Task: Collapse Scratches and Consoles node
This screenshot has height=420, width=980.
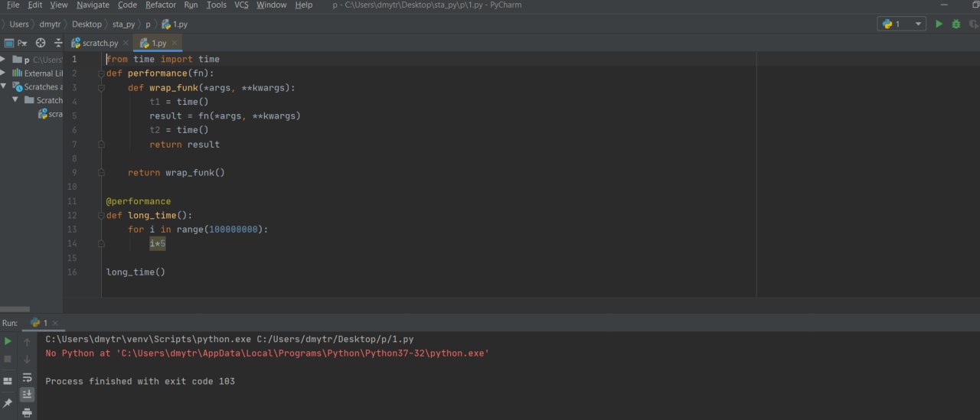Action: tap(4, 86)
